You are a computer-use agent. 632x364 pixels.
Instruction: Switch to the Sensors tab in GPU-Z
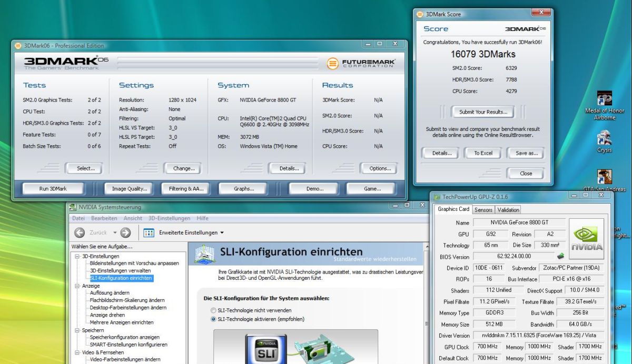point(483,209)
